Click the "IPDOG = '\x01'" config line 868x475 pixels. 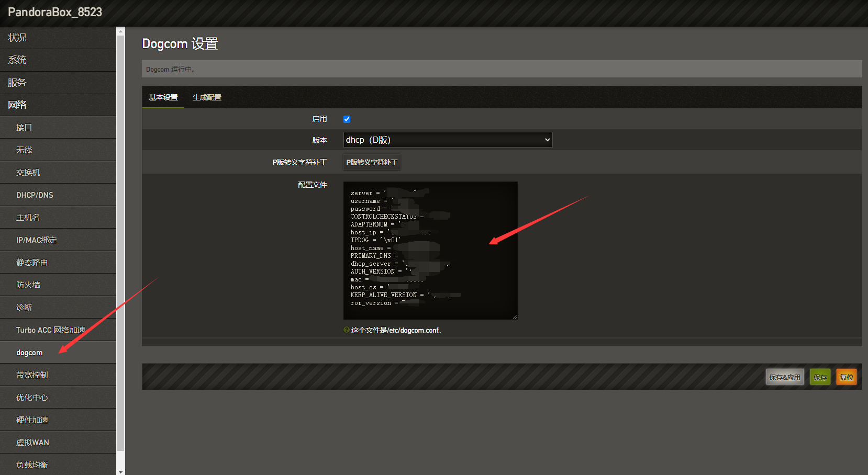(375, 240)
